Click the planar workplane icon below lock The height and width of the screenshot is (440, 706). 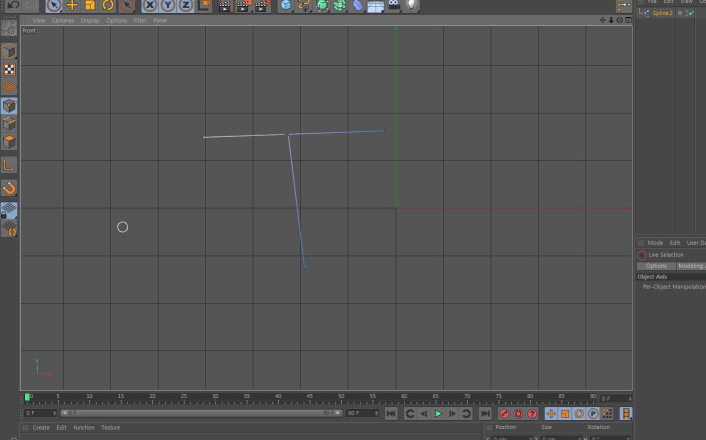click(x=9, y=229)
